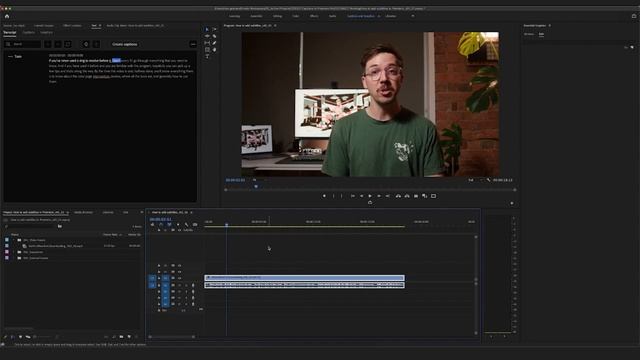Toggle A1 track targeting

coord(165,285)
